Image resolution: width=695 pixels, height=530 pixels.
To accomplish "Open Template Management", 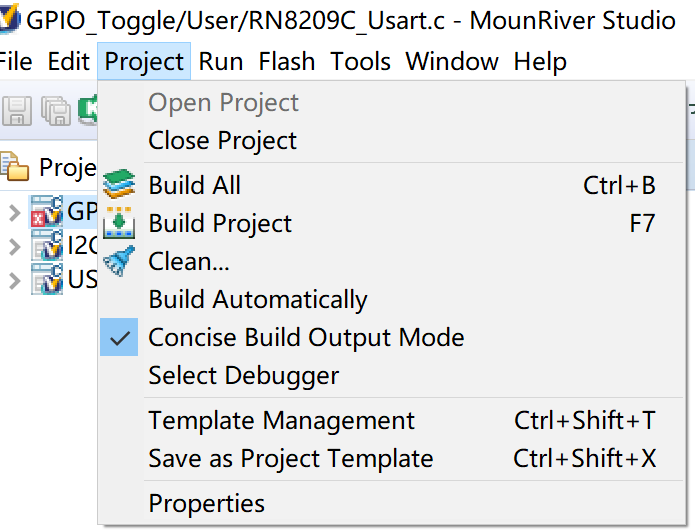I will point(281,421).
